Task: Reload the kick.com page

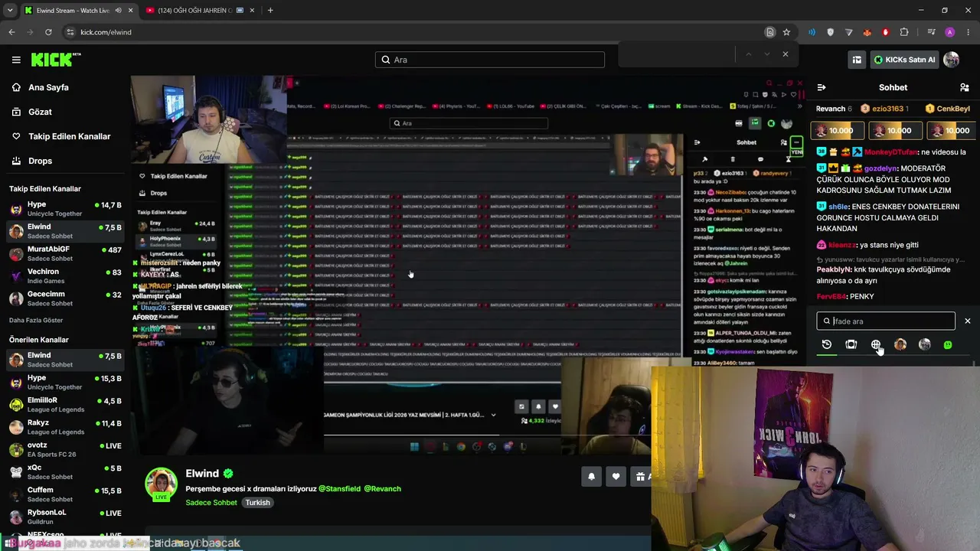Action: [x=48, y=32]
